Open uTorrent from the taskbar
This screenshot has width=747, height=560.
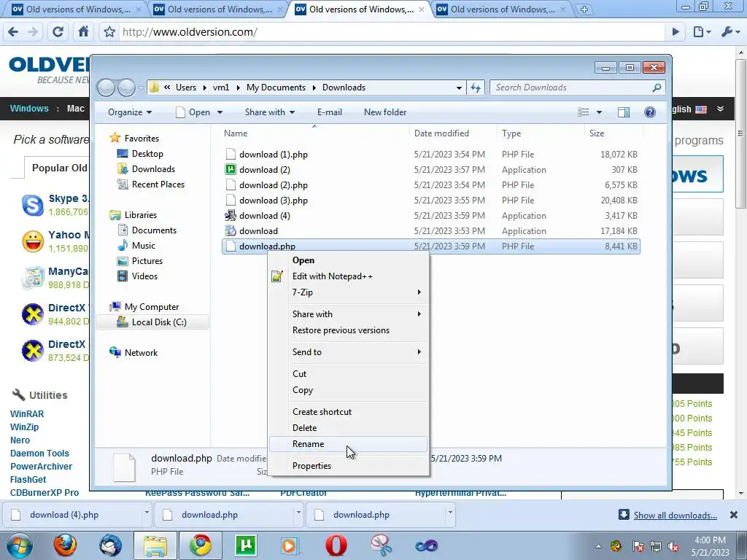(246, 545)
